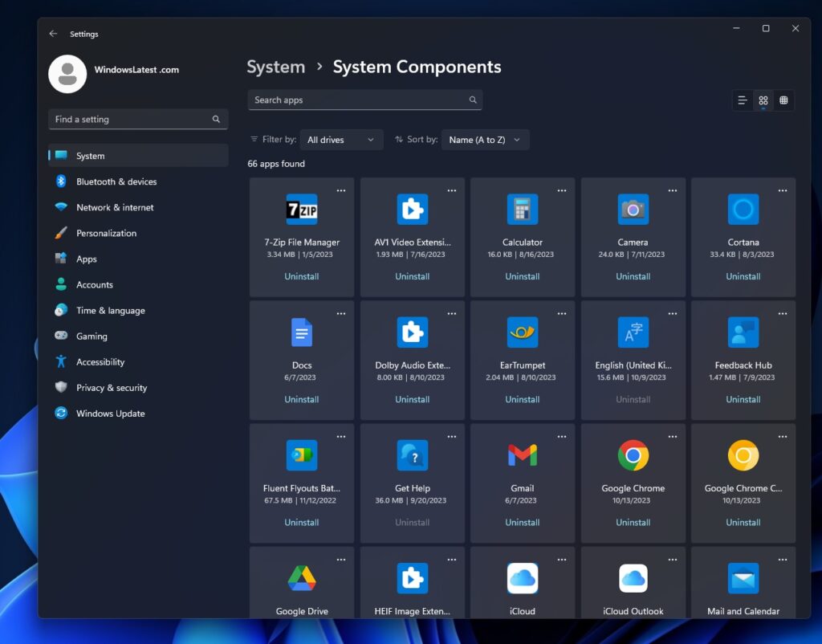Select the Camera app icon
This screenshot has width=822, height=644.
(x=633, y=210)
